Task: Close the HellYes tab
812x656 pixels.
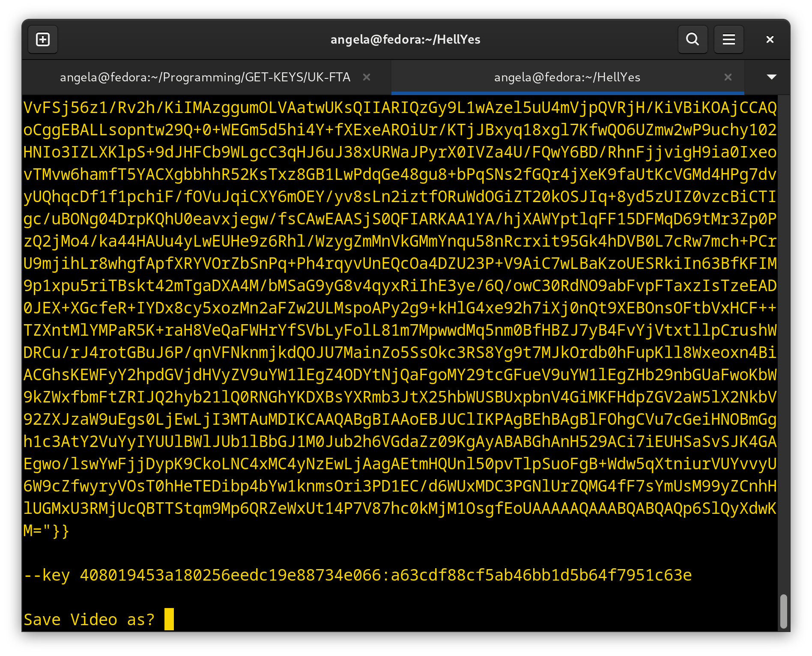Action: (x=728, y=77)
